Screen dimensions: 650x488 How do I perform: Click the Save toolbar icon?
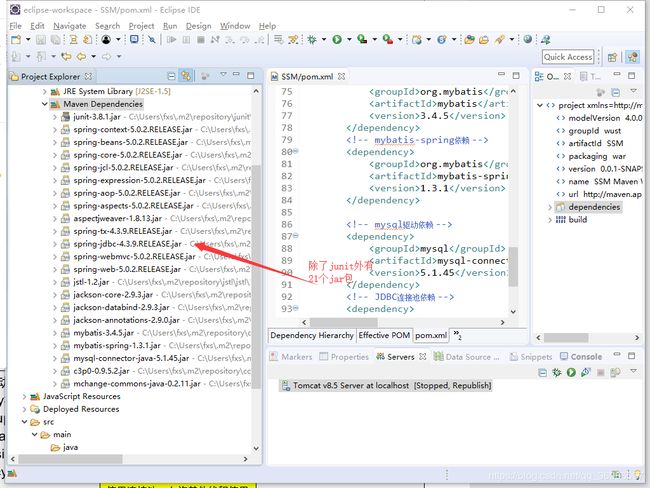point(41,40)
